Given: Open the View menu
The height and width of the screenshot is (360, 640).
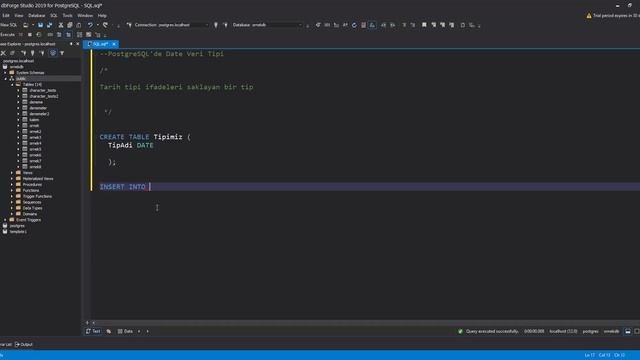Looking at the screenshot, I should tap(19, 16).
